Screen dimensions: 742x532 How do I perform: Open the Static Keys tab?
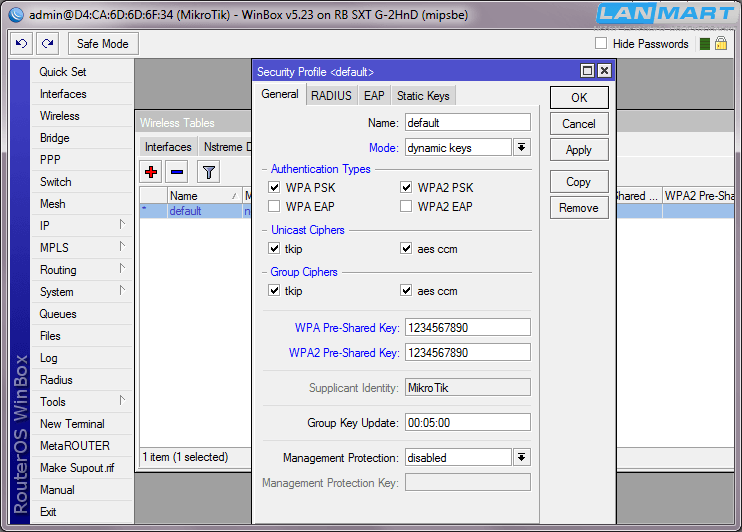pos(423,96)
